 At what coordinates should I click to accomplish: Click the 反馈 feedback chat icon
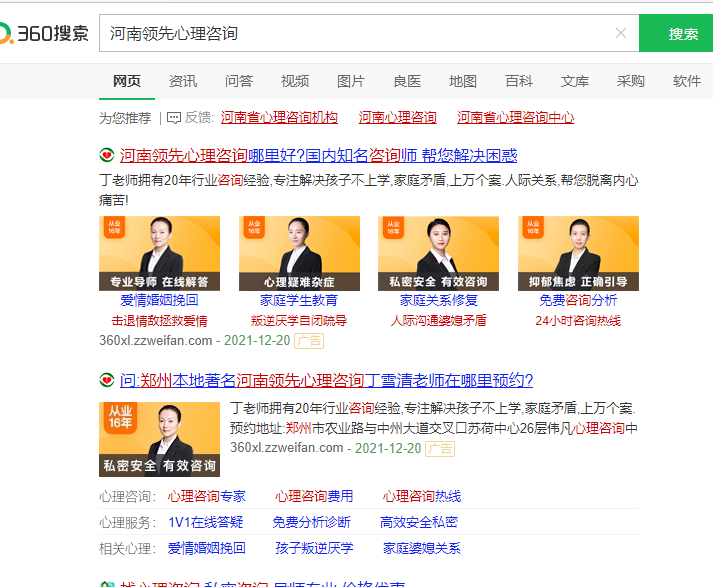point(174,118)
